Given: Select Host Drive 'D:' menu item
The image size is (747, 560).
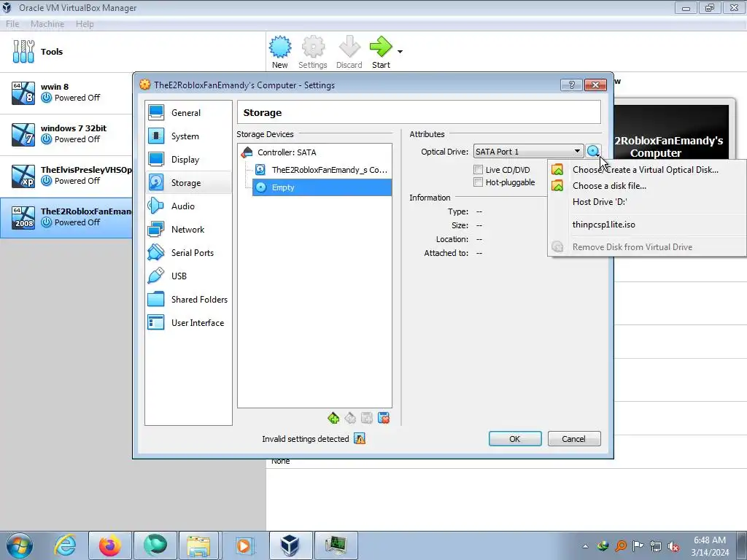Looking at the screenshot, I should point(647,202).
